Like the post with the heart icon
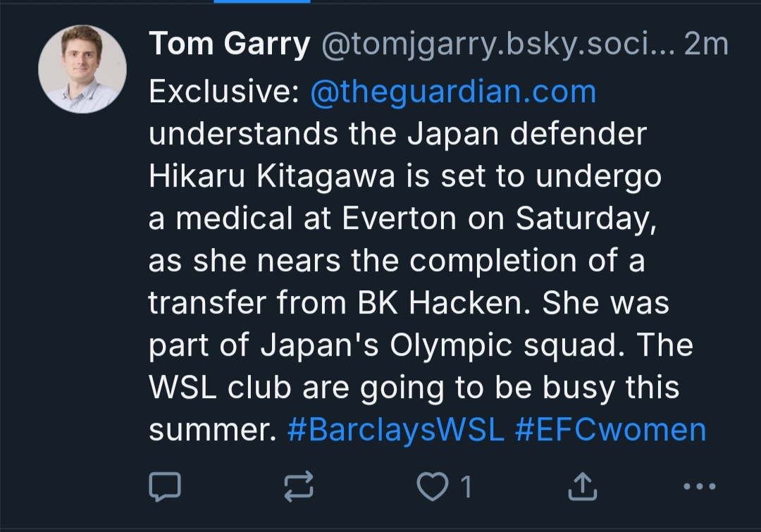The width and height of the screenshot is (761, 532). tap(431, 486)
